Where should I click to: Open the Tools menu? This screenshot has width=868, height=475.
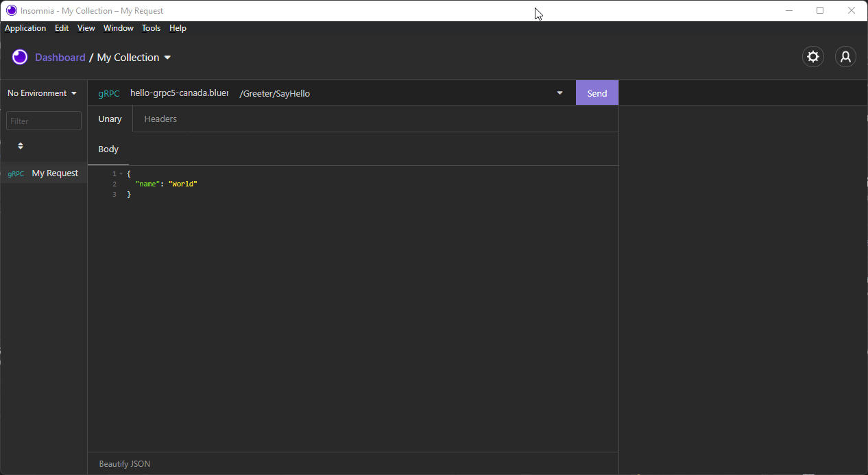click(151, 28)
